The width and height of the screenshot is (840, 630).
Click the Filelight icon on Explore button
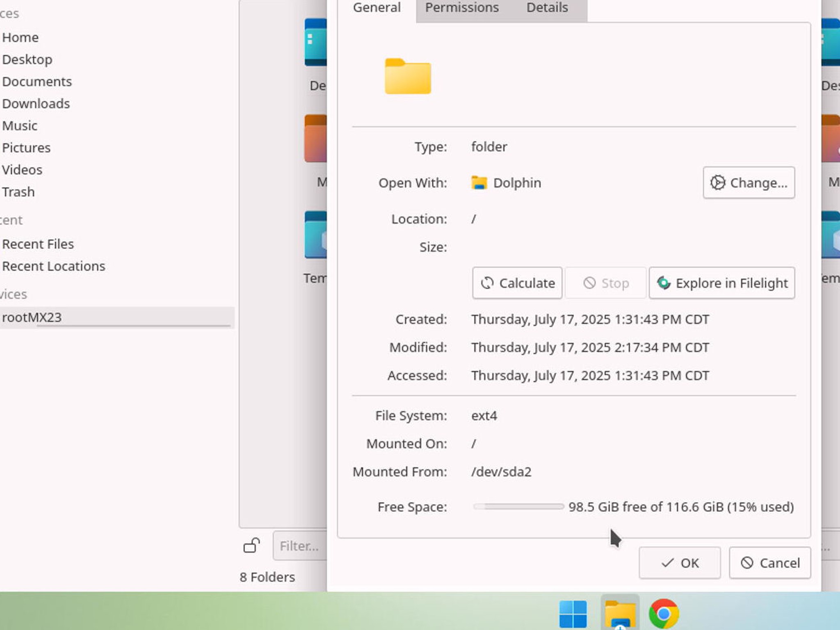[x=664, y=283]
